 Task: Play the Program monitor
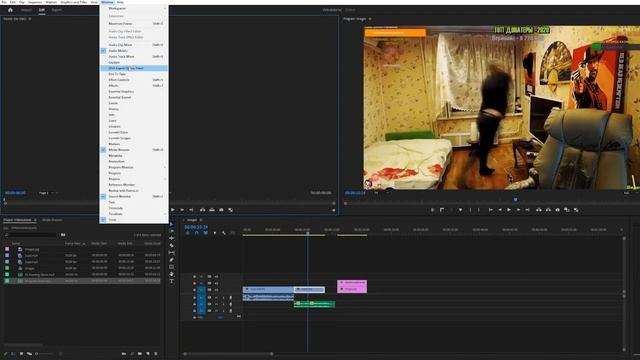(509, 210)
